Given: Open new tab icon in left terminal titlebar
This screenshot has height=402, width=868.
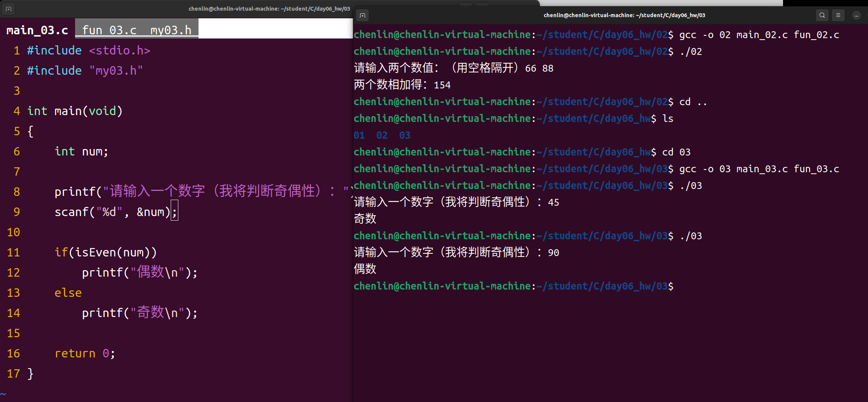Looking at the screenshot, I should [x=8, y=9].
